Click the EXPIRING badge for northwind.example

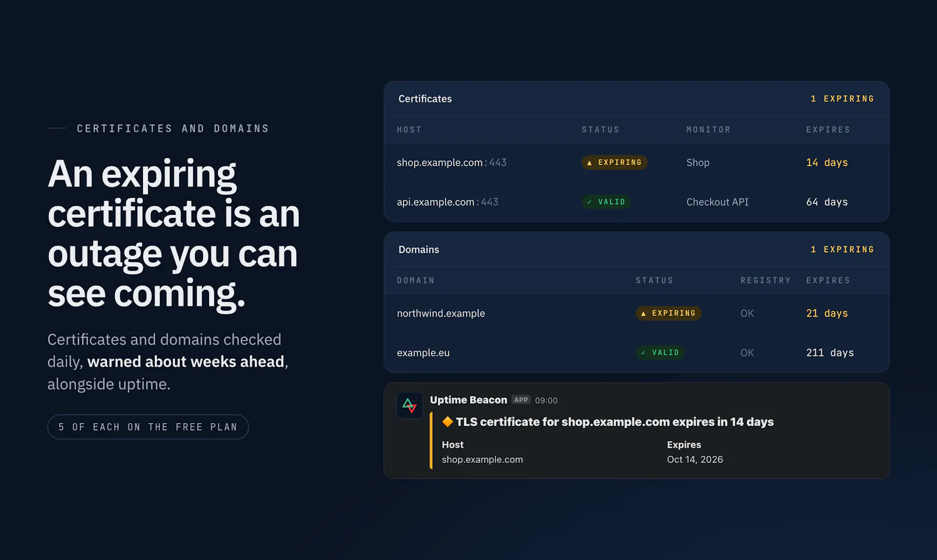668,314
